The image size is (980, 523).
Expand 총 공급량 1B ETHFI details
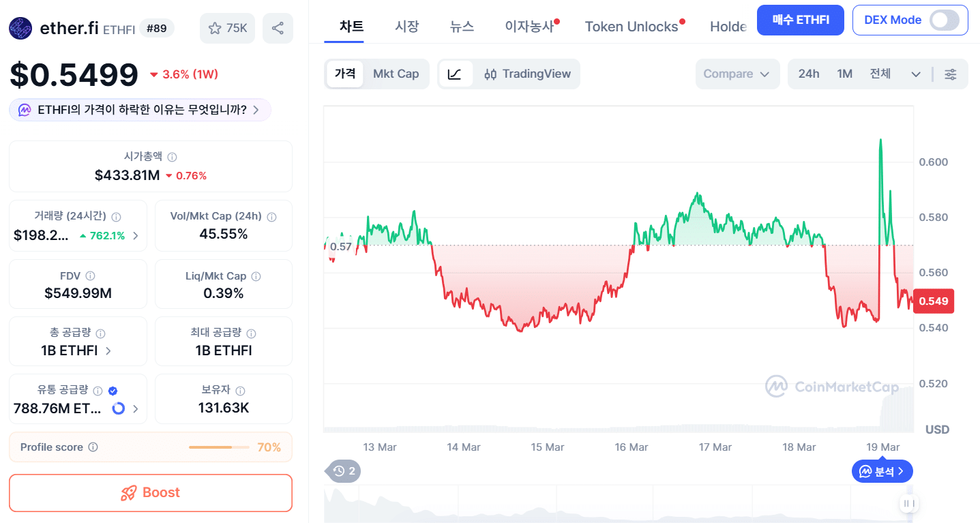point(108,350)
